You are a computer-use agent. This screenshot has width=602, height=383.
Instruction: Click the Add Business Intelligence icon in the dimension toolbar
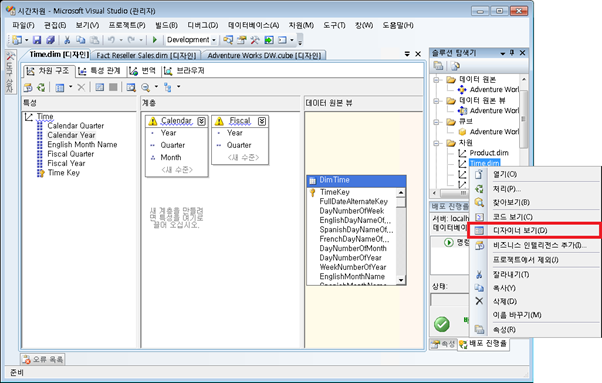tap(28, 87)
